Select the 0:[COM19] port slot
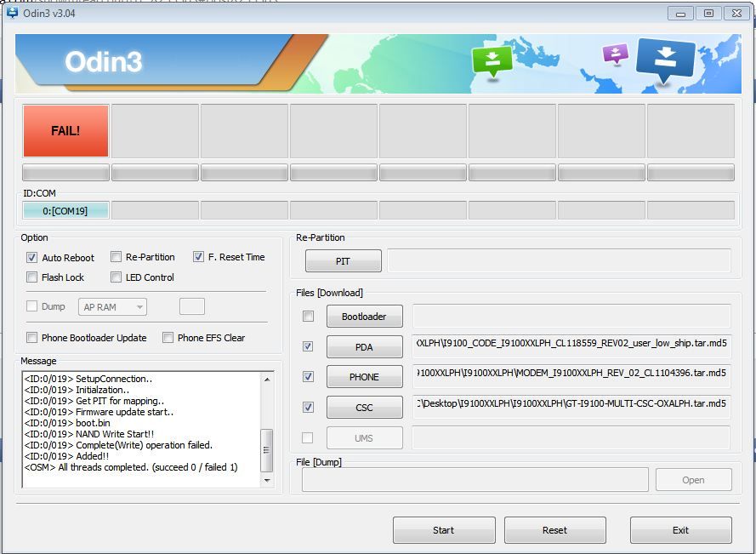Screen dimensions: 756x554 [65, 211]
